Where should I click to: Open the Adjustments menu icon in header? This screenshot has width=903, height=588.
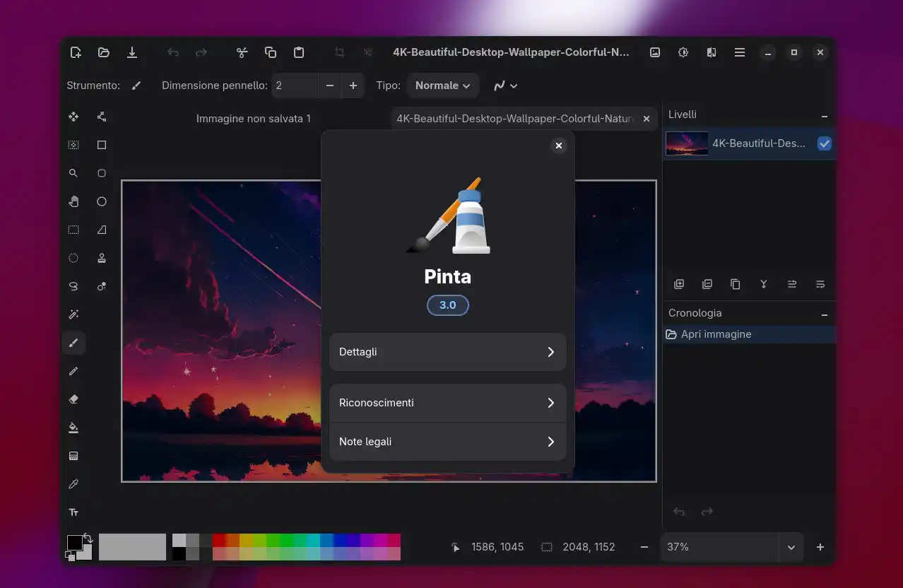point(683,52)
